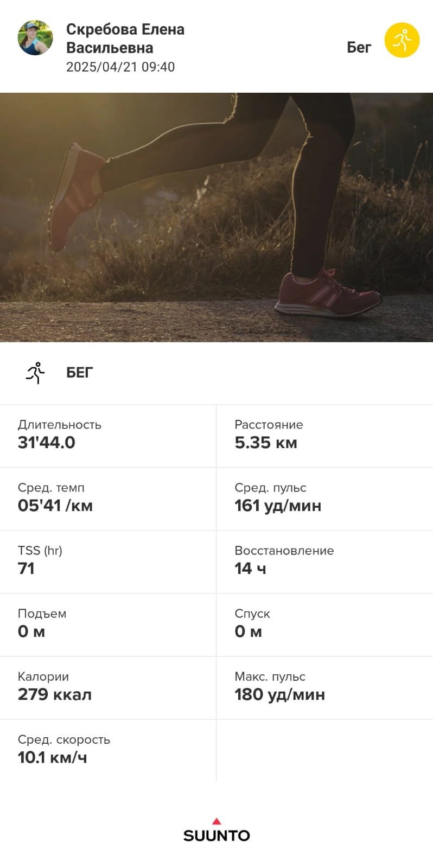The width and height of the screenshot is (433, 868).
Task: Tap the yellow running activity icon
Action: 402,40
